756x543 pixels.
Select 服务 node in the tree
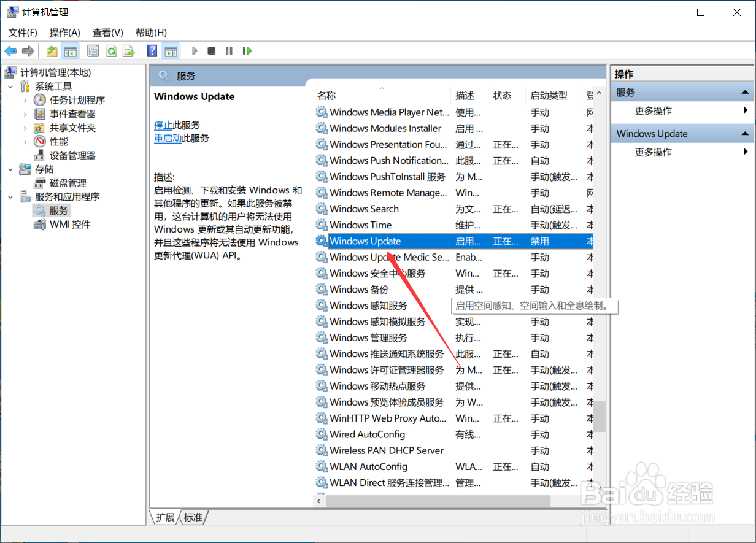pyautogui.click(x=59, y=210)
